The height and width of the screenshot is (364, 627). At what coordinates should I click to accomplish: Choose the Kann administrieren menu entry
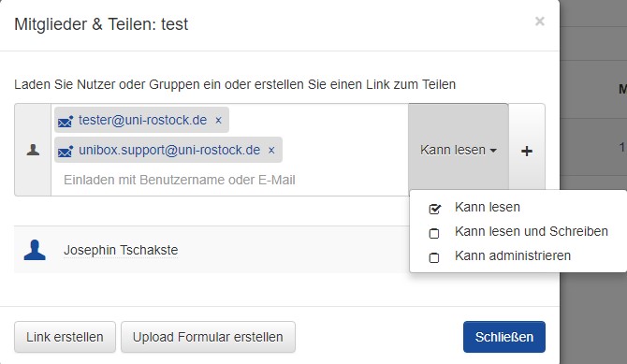[513, 255]
